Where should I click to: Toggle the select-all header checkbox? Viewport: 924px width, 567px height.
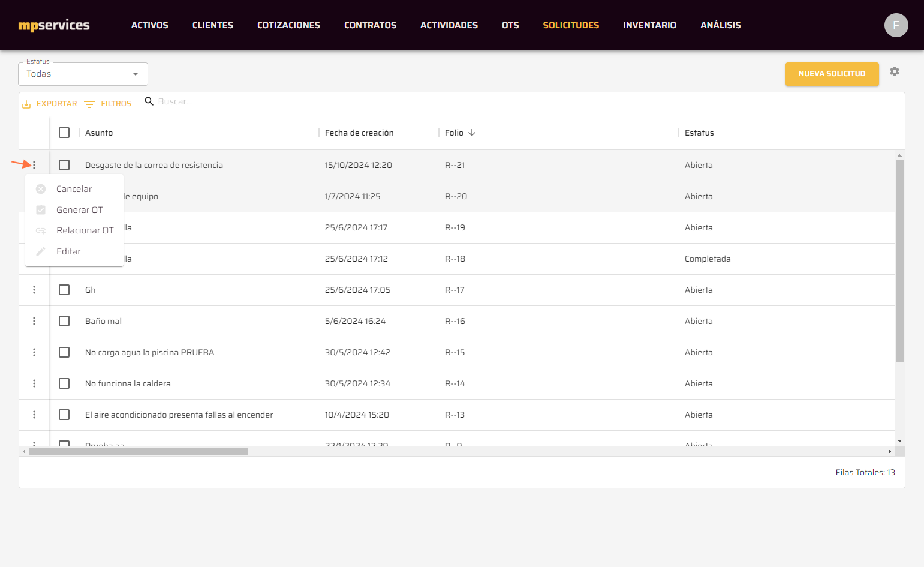pos(64,133)
